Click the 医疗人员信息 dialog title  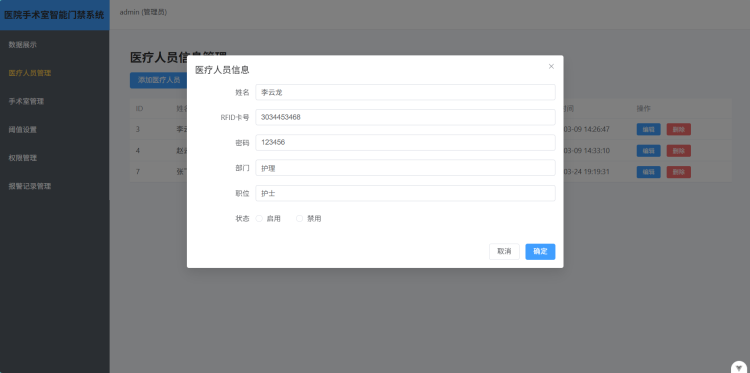[x=222, y=70]
